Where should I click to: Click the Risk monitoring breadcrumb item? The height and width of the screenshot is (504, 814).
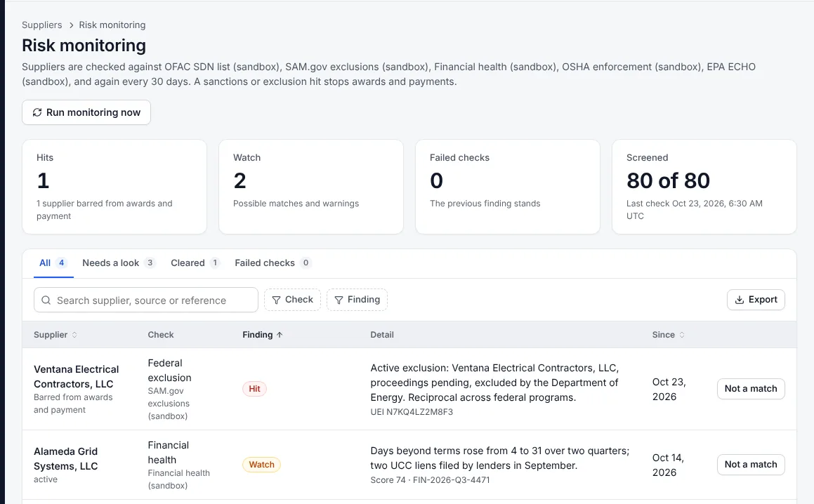coord(112,25)
